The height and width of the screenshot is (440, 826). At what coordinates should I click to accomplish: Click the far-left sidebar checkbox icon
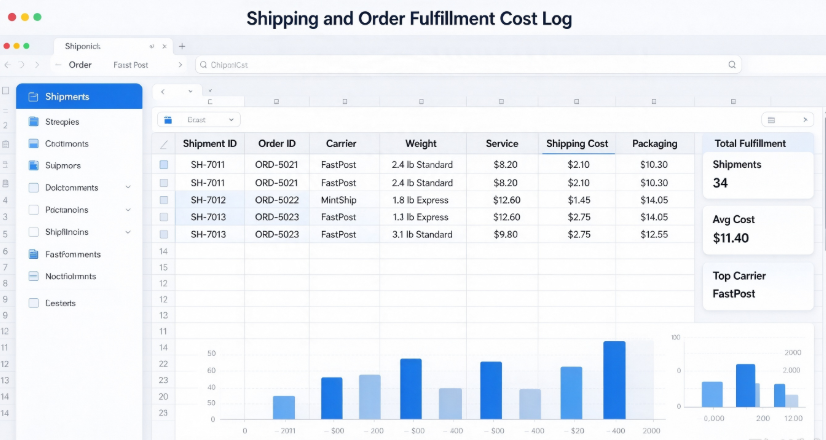click(x=6, y=91)
